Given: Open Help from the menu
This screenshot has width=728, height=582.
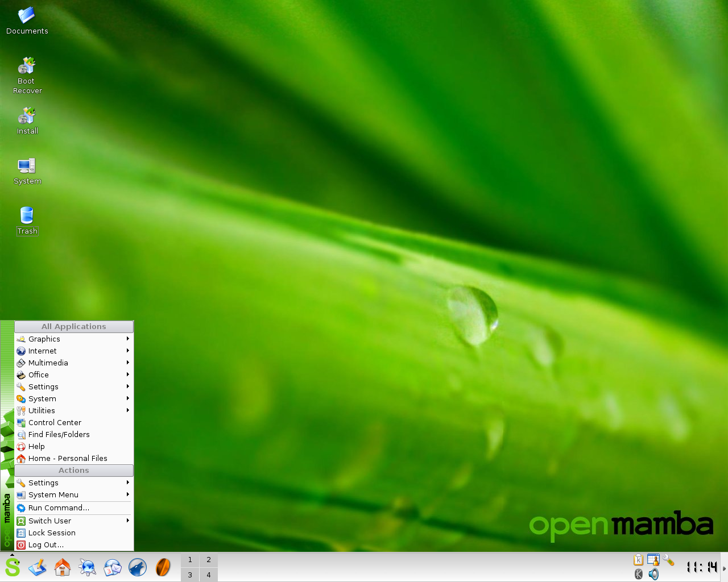Looking at the screenshot, I should click(x=74, y=446).
